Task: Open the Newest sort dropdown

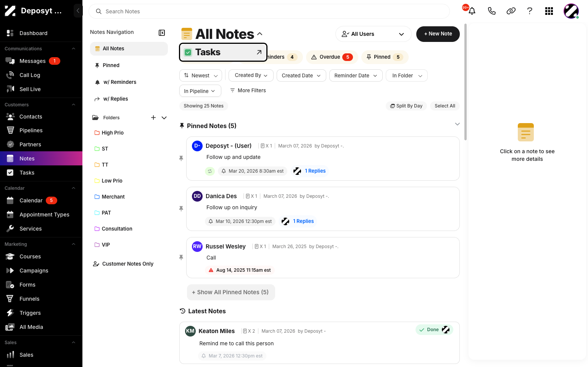Action: click(201, 75)
